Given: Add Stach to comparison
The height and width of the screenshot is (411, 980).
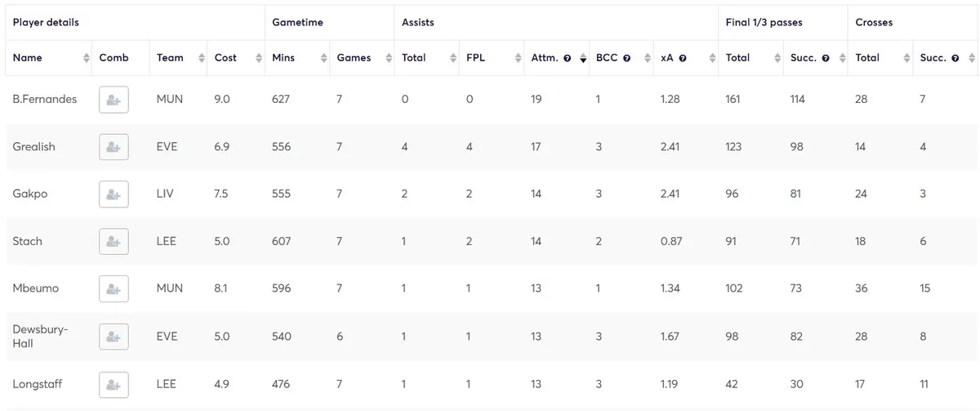Looking at the screenshot, I should 114,242.
